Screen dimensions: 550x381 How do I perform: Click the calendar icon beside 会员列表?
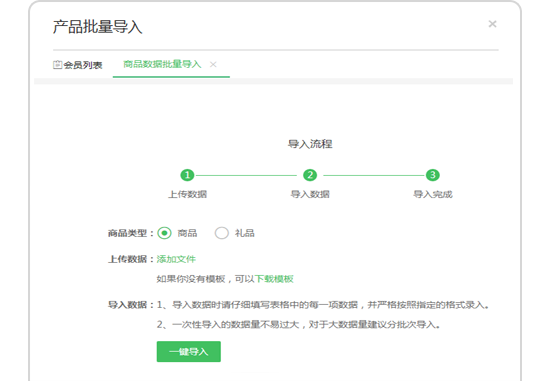58,65
